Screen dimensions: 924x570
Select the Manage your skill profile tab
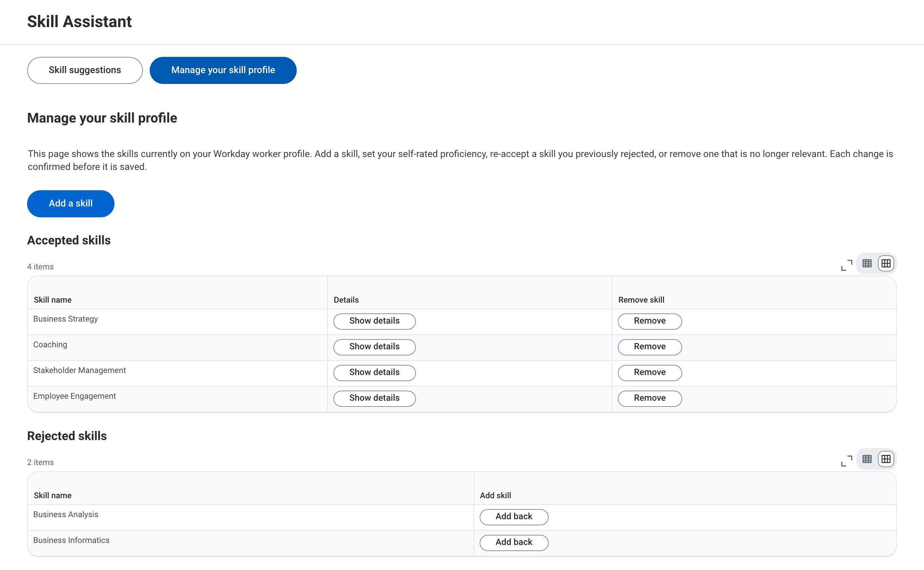(223, 70)
